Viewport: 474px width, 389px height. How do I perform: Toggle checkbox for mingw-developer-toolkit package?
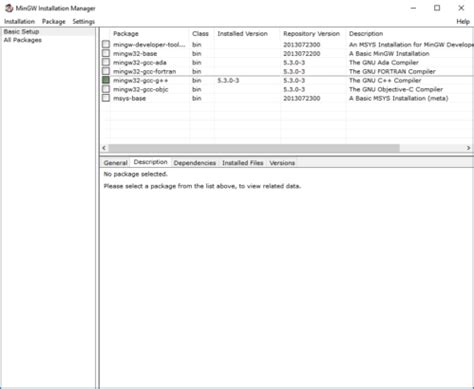(106, 44)
